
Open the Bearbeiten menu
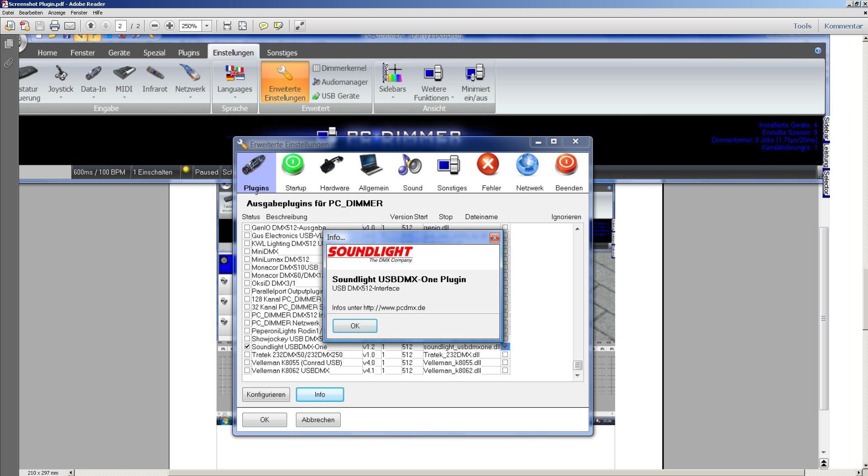coord(31,13)
